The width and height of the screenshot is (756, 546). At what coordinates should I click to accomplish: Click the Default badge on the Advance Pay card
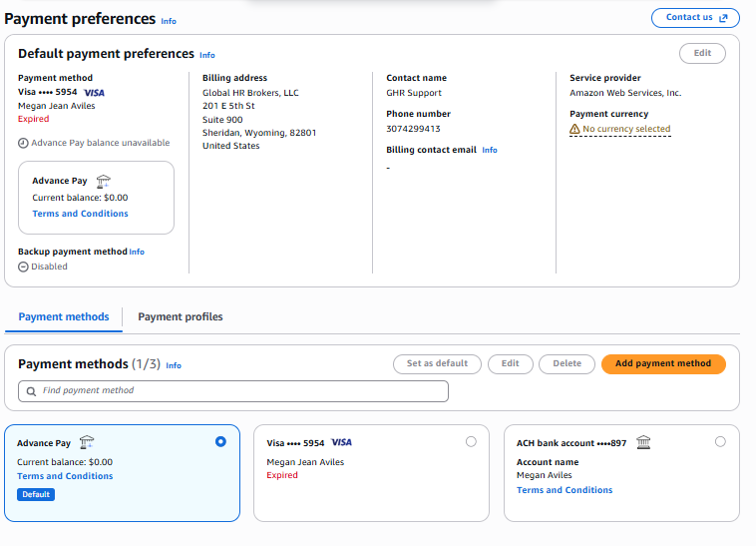point(36,494)
